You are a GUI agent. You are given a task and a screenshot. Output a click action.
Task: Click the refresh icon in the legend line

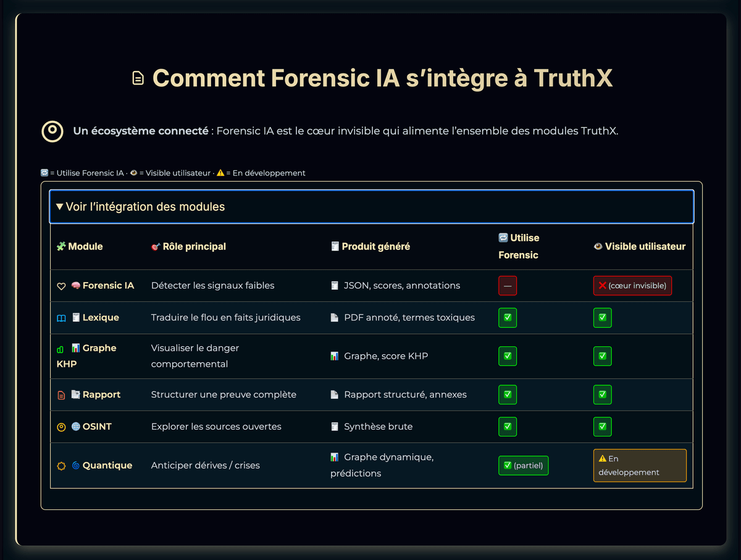[x=44, y=173]
